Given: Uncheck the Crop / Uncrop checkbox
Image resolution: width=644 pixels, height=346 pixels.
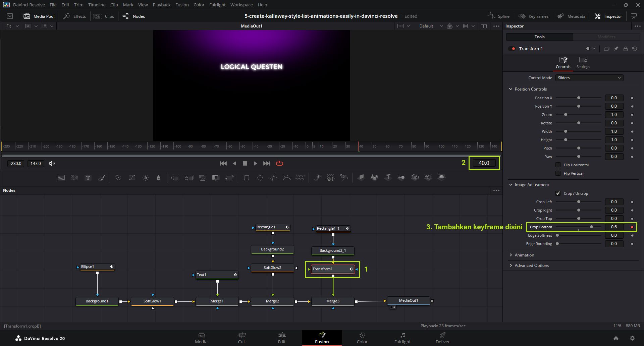Looking at the screenshot, I should 558,193.
